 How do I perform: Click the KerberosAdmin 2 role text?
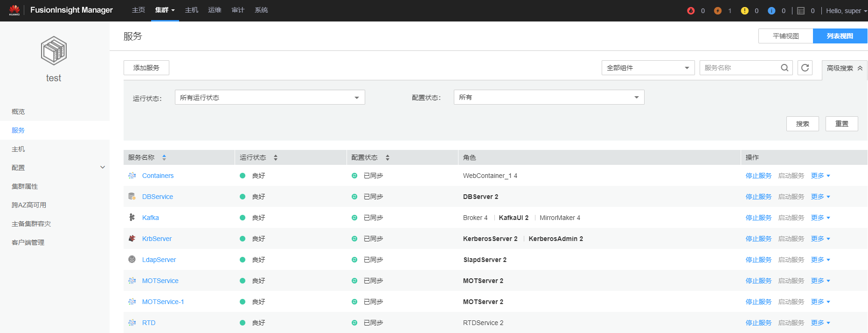click(x=556, y=239)
